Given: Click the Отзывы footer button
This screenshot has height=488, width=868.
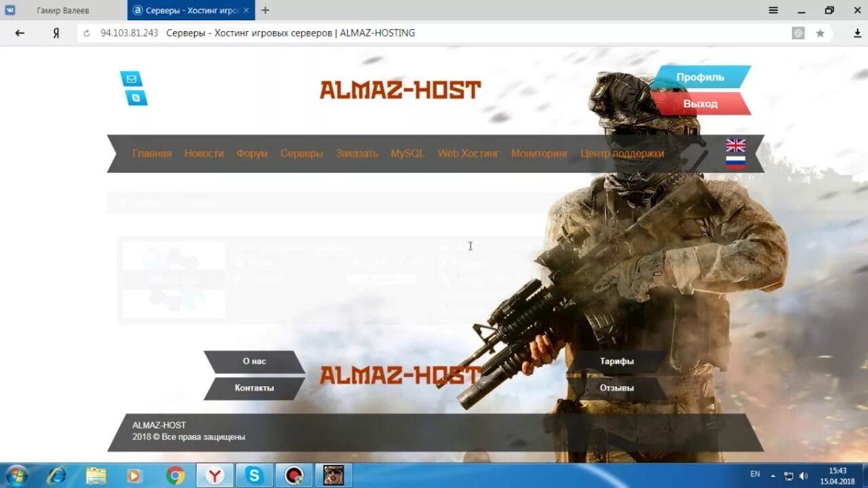Looking at the screenshot, I should 616,388.
